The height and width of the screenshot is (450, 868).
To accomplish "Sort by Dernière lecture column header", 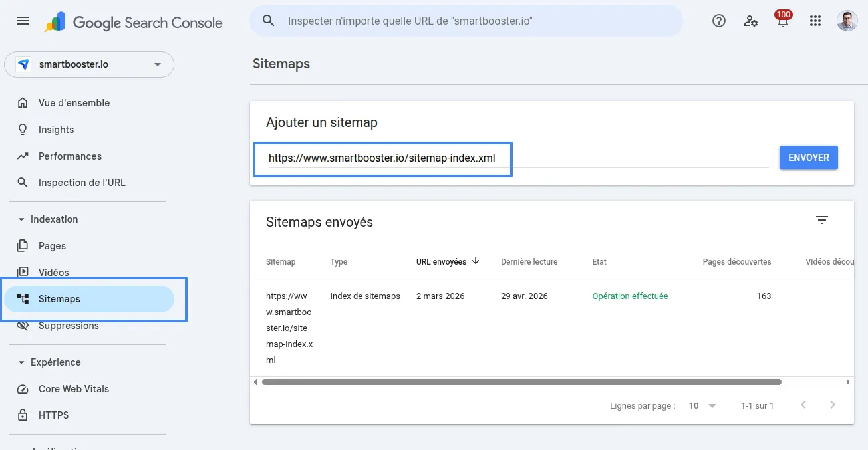I will click(x=529, y=262).
